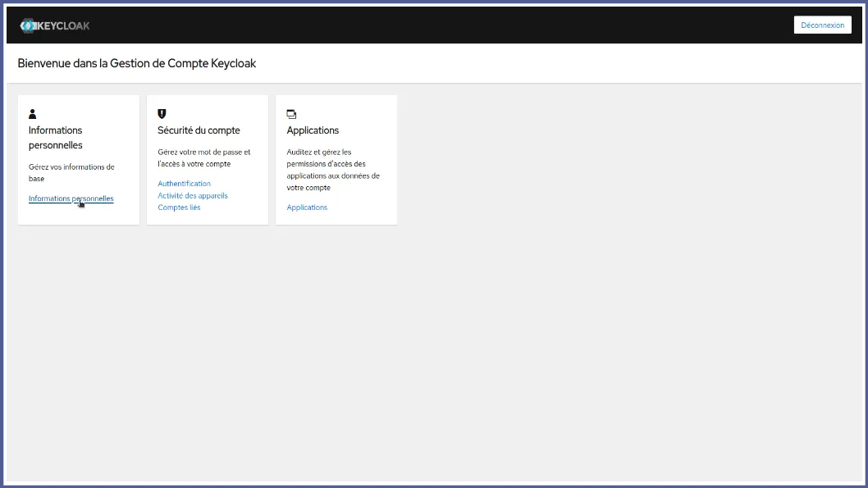Open the Activité des appareils link
868x488 pixels.
193,195
